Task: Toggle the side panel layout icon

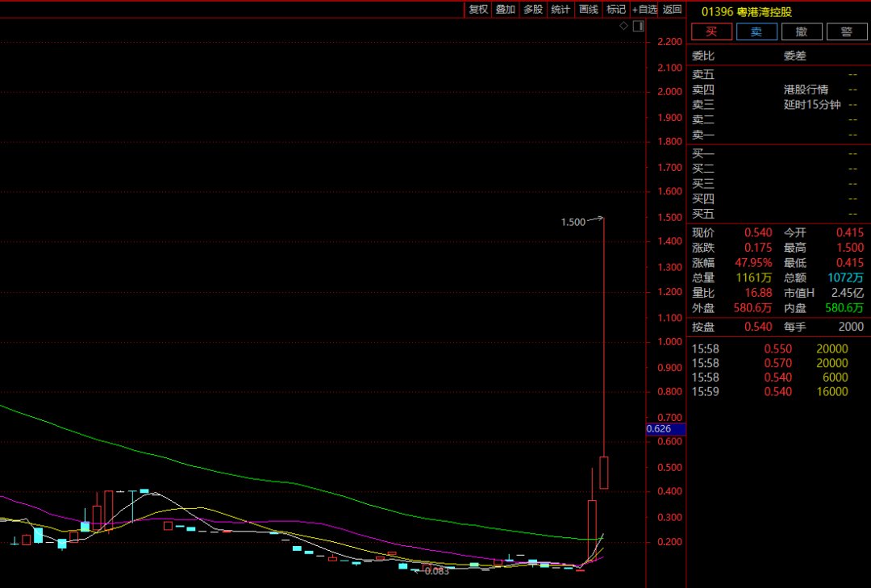Action: click(x=639, y=26)
